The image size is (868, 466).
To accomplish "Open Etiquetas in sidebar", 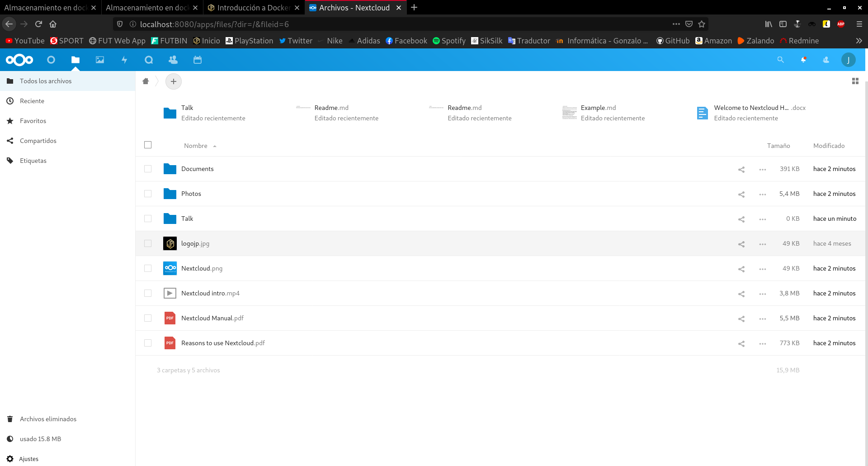I will pyautogui.click(x=67, y=161).
